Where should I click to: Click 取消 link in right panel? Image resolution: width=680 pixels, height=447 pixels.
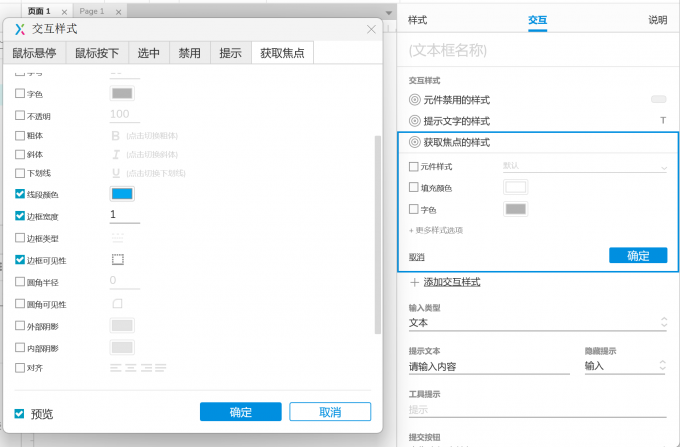pyautogui.click(x=417, y=257)
